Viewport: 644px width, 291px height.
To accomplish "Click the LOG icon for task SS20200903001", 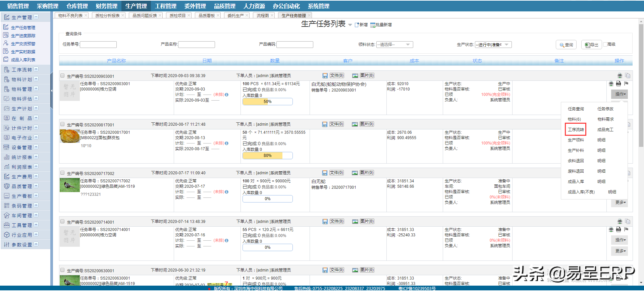I will (619, 83).
